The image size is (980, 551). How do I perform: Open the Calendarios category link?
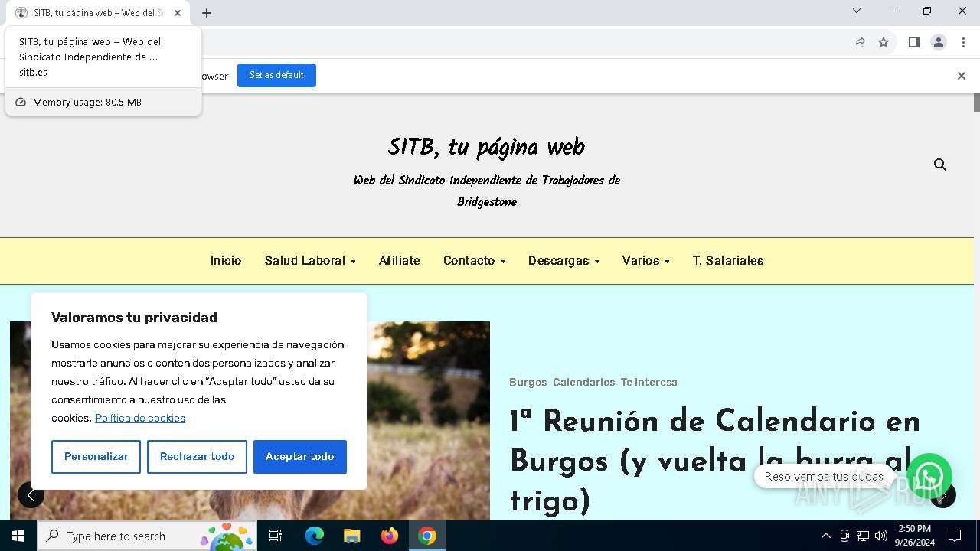tap(583, 382)
